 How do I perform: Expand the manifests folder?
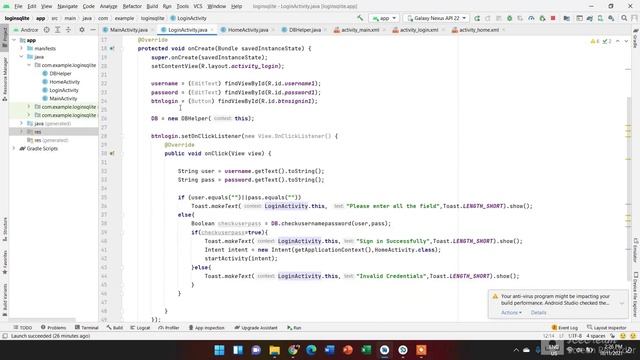click(x=22, y=48)
